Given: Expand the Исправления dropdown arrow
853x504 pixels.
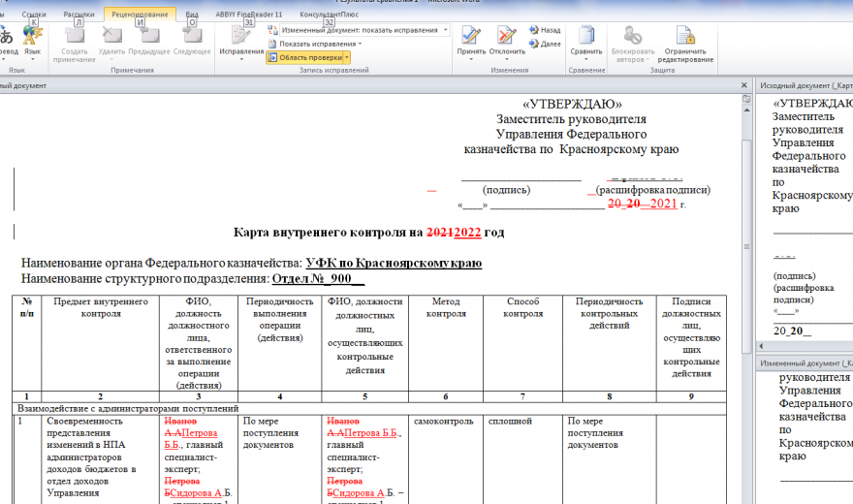Looking at the screenshot, I should click(241, 59).
